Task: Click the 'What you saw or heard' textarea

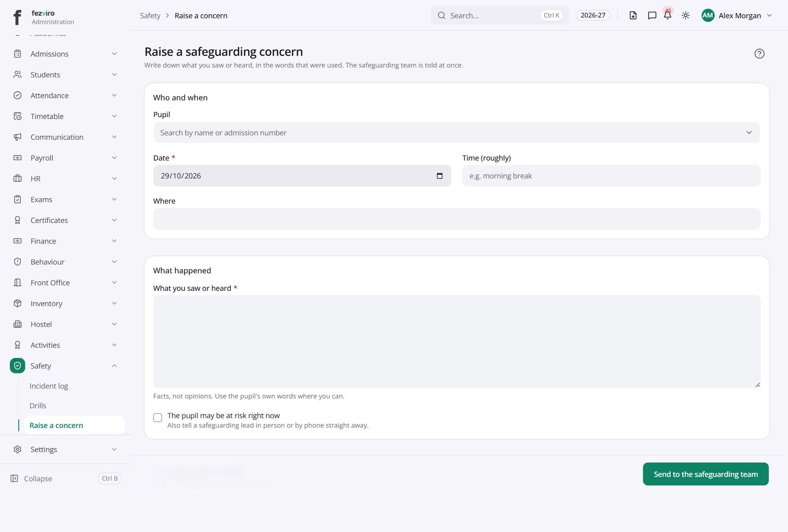Action: coord(456,341)
